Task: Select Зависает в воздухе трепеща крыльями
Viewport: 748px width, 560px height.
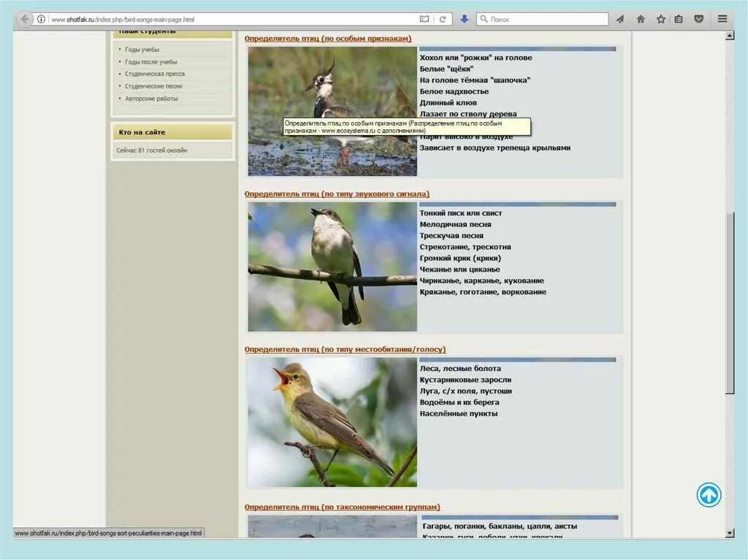Action: point(495,148)
